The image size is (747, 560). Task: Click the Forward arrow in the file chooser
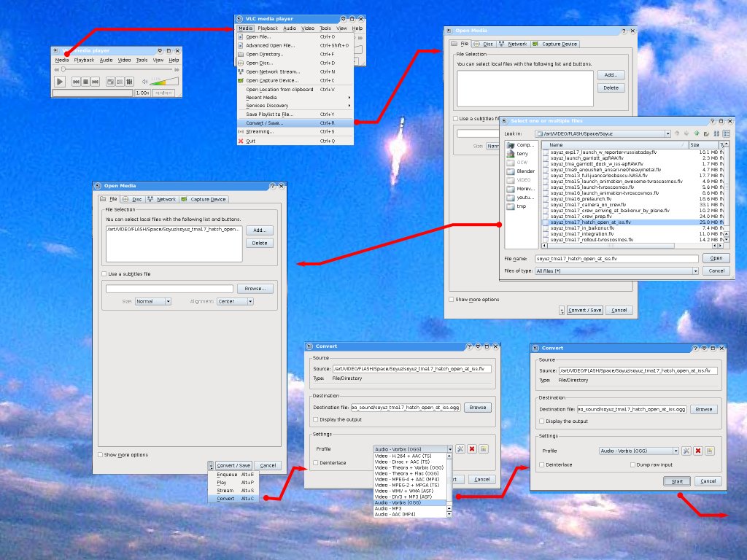[x=686, y=134]
